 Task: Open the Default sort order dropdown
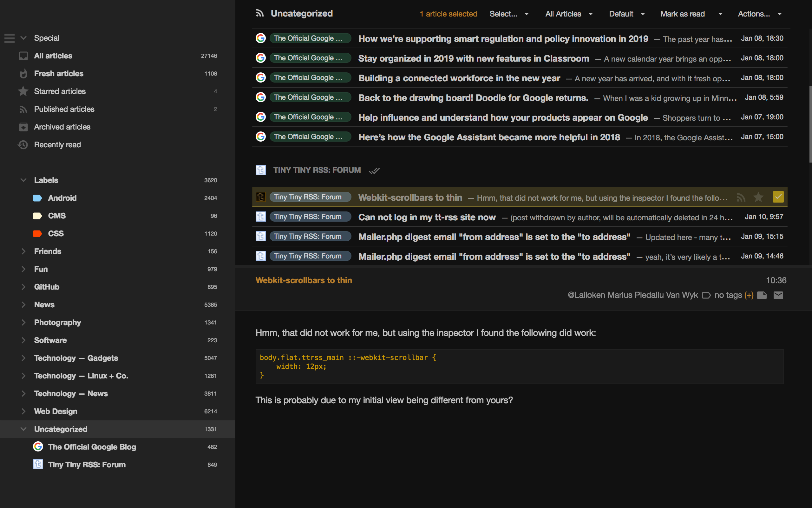[x=627, y=14]
